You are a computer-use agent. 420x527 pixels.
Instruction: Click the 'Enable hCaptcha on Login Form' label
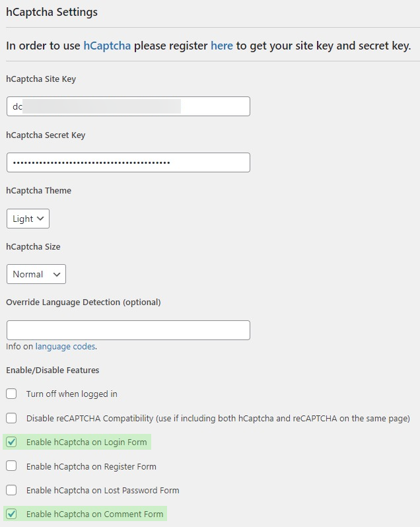click(x=87, y=442)
